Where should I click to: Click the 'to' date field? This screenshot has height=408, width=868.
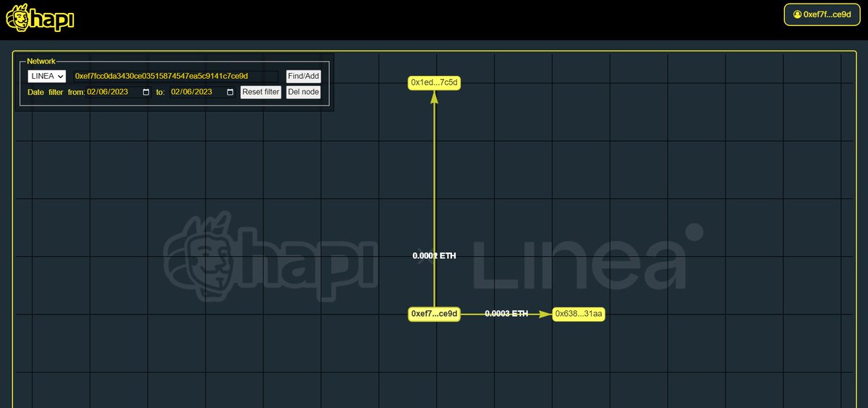[x=203, y=92]
